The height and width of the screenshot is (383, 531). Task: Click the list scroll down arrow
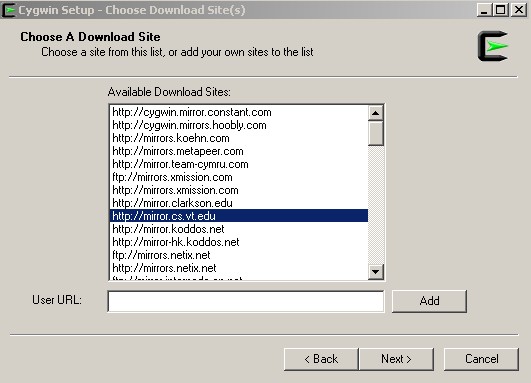point(376,272)
